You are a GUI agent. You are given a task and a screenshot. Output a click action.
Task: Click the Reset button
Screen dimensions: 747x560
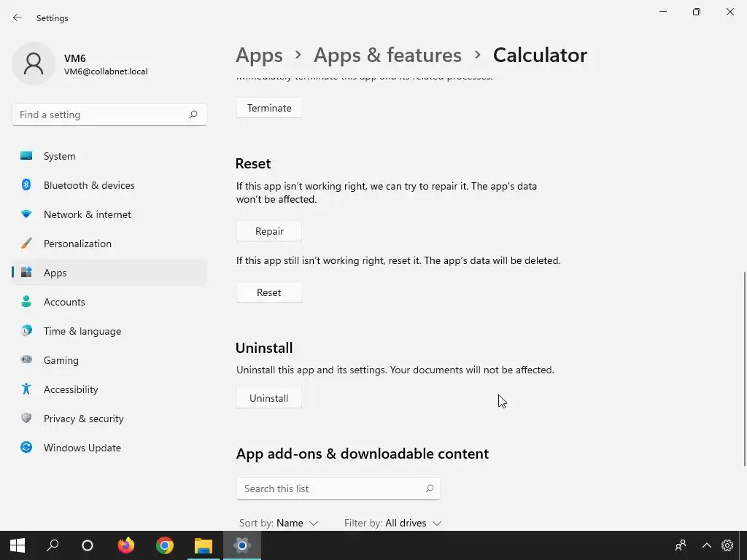click(x=269, y=293)
